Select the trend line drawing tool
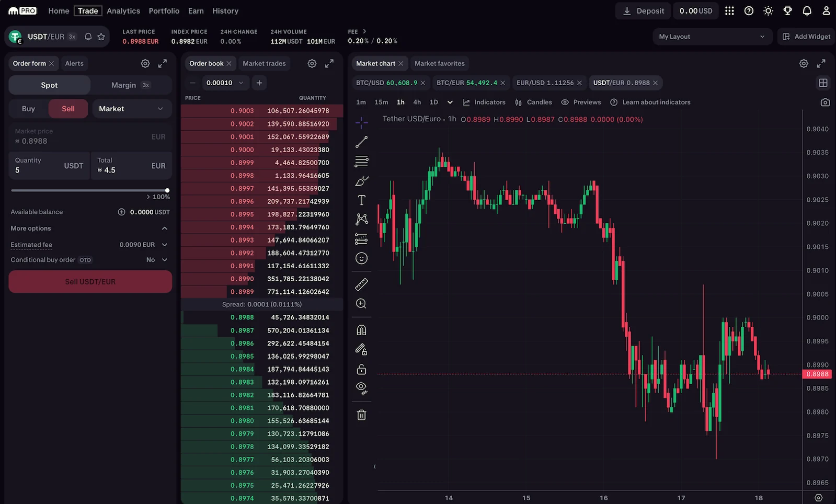836x504 pixels. click(x=361, y=142)
